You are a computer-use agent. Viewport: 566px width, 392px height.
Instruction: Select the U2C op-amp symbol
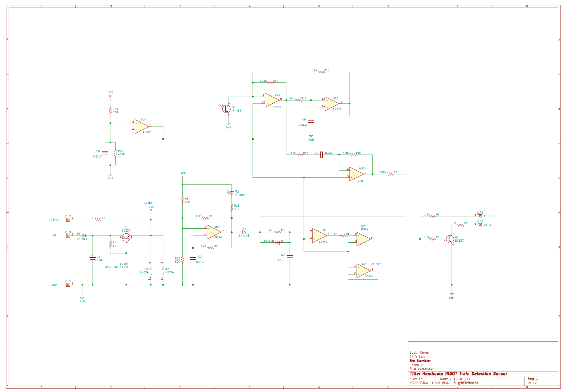tap(272, 100)
